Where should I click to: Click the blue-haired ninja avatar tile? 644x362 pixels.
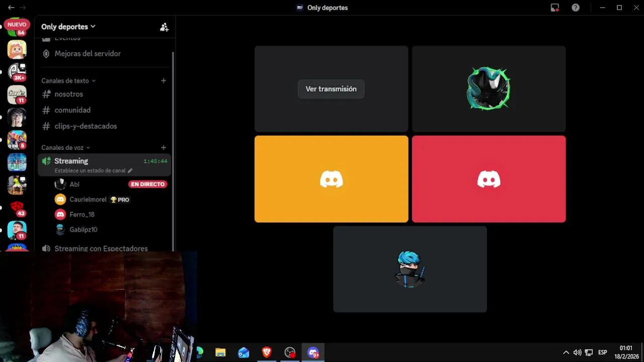410,269
